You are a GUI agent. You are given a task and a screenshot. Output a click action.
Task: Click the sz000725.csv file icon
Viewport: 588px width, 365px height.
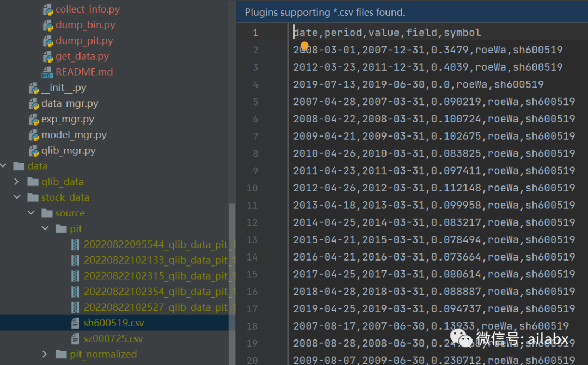coord(75,339)
